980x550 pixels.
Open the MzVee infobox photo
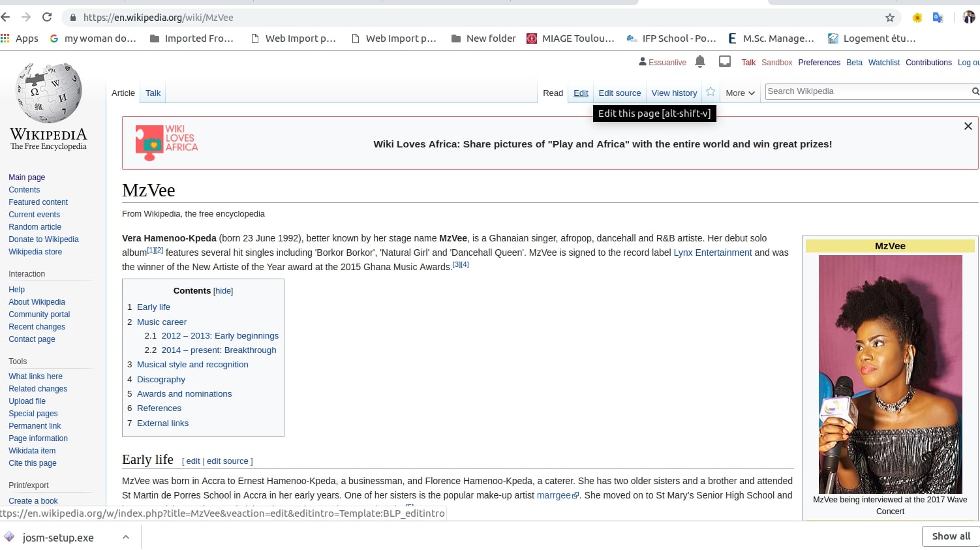[890, 374]
